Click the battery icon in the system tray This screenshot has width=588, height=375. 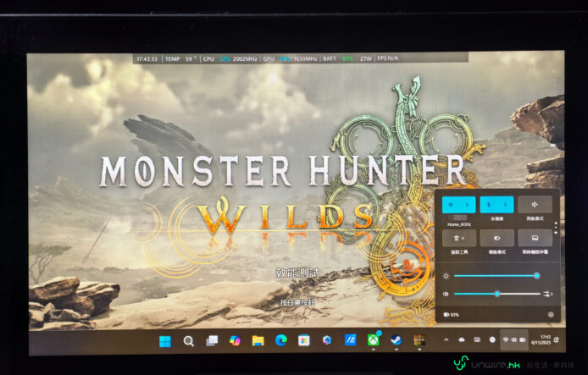(523, 339)
